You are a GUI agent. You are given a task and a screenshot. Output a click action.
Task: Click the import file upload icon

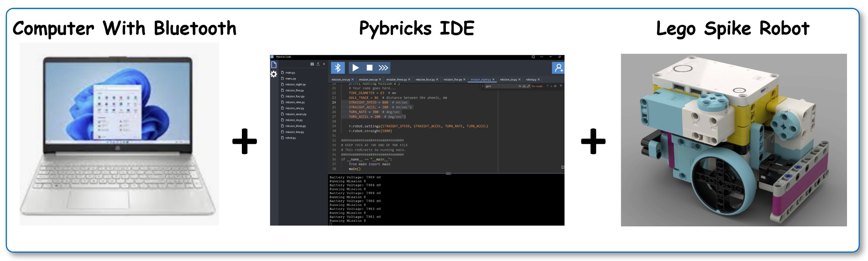pyautogui.click(x=318, y=64)
